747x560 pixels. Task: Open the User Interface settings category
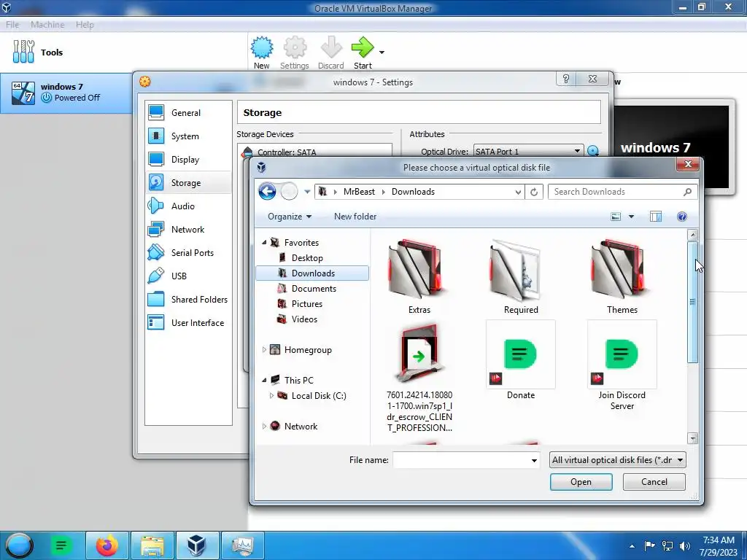(188, 323)
